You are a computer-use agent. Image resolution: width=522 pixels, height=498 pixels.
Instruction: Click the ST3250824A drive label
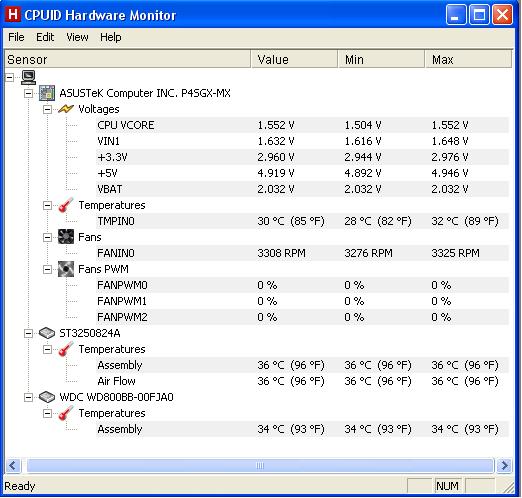tap(90, 333)
